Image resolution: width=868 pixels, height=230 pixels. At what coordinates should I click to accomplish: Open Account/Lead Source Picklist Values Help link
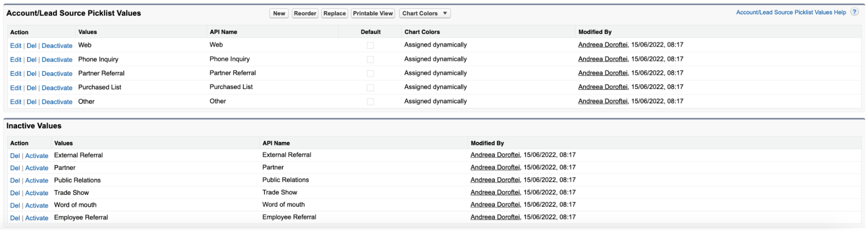coord(791,12)
